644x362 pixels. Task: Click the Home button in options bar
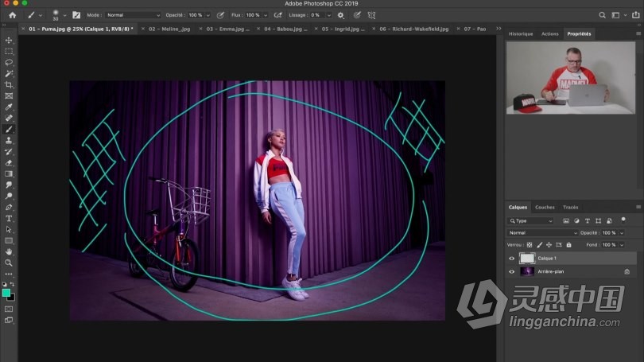[x=12, y=15]
